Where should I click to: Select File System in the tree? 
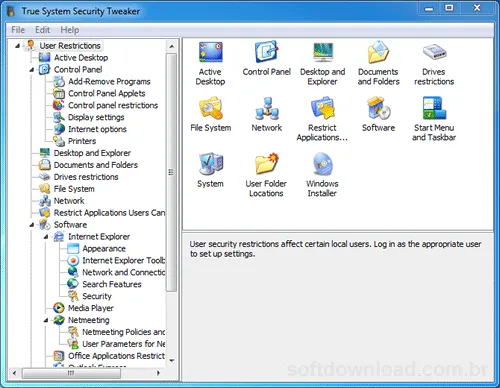pos(74,189)
